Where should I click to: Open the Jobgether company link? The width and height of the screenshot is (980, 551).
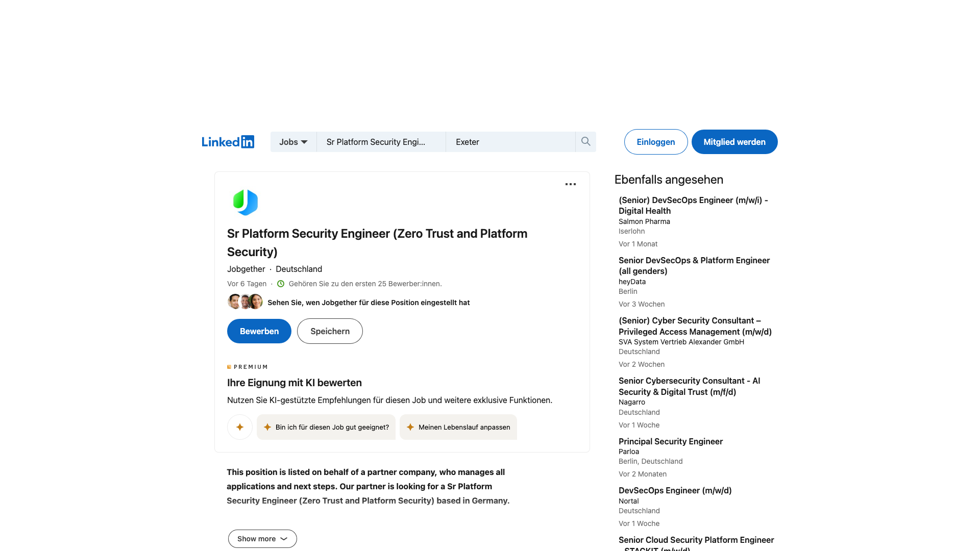click(246, 269)
